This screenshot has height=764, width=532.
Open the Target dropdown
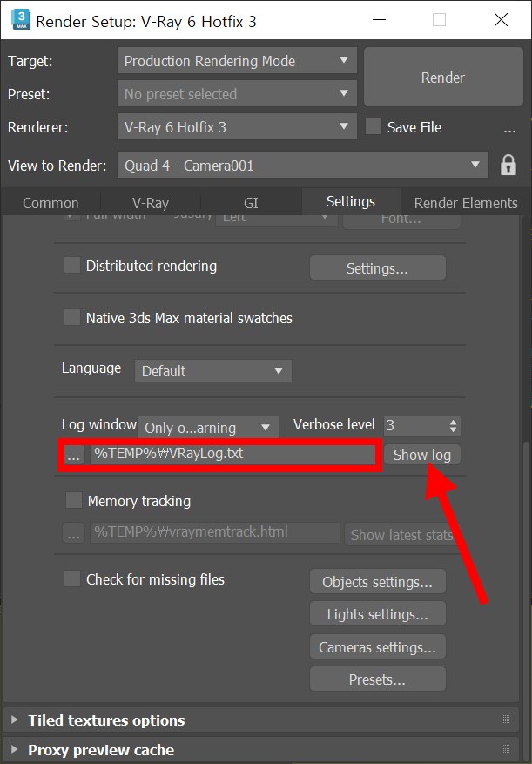point(237,61)
